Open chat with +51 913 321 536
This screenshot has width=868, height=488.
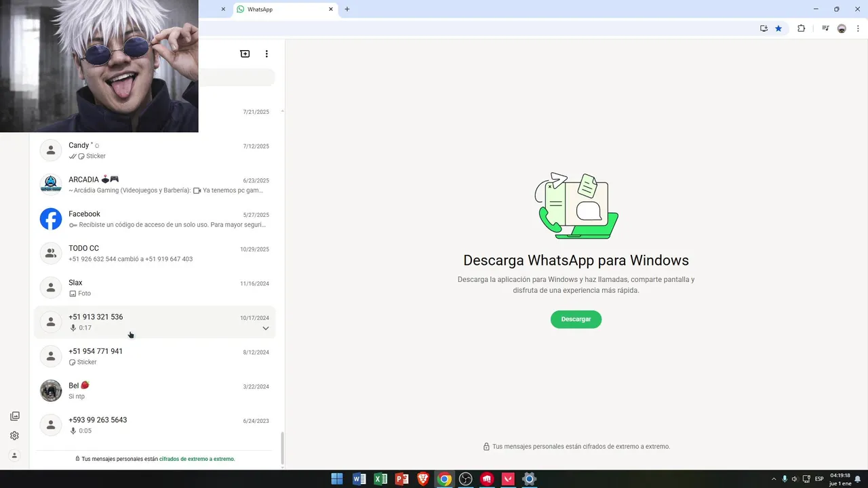(155, 322)
